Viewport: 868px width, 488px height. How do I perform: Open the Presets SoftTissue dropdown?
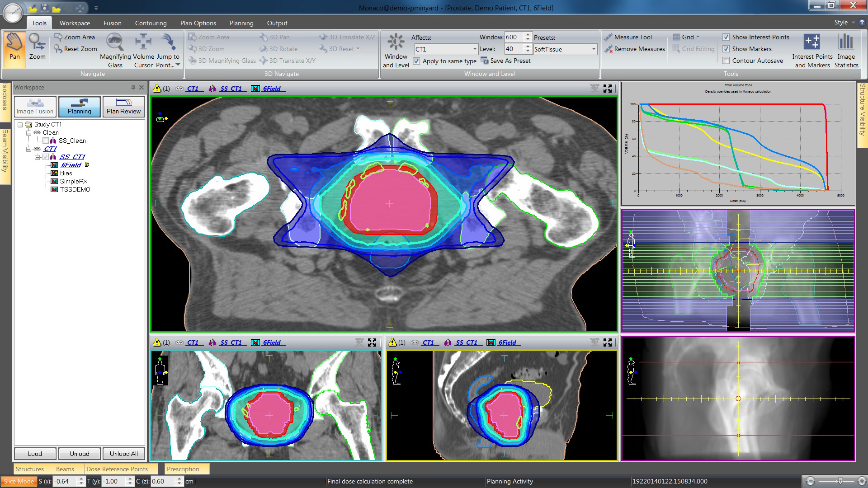[565, 49]
